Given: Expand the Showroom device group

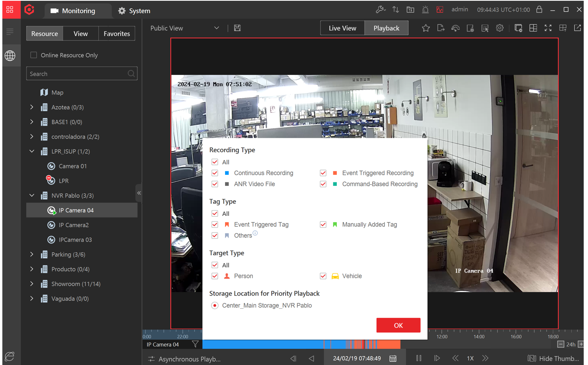Looking at the screenshot, I should (32, 284).
